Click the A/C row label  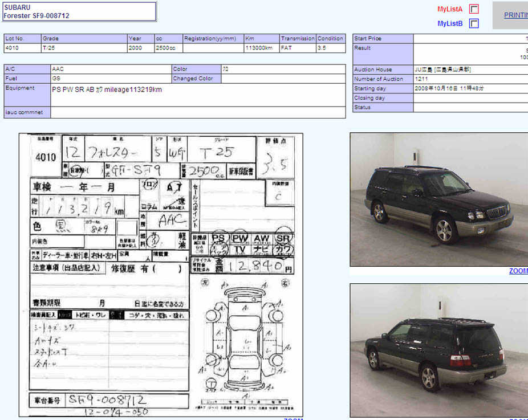click(27, 69)
